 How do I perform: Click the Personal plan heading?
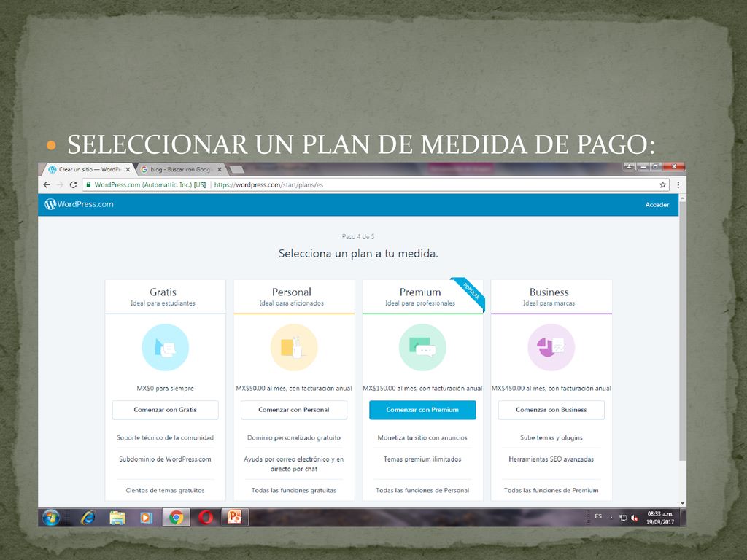coord(292,292)
